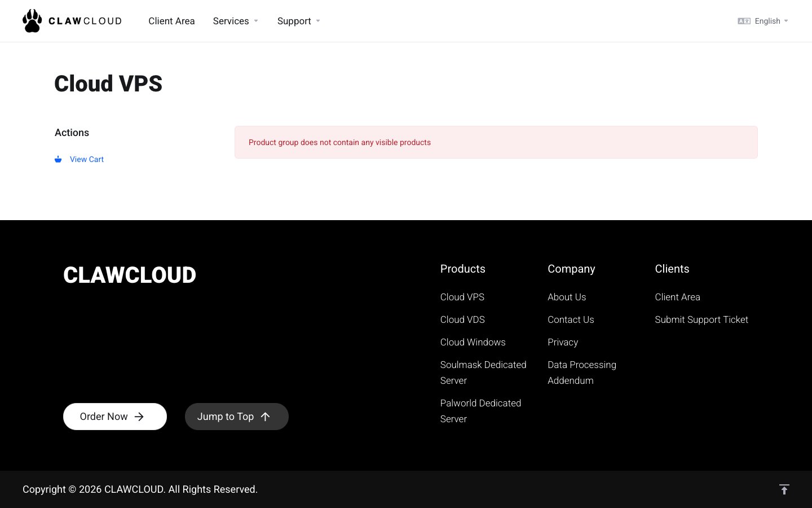Screen dimensions: 812x508
Task: Click the Copyright 2026 CLAWCLOUD text
Action: 140,489
